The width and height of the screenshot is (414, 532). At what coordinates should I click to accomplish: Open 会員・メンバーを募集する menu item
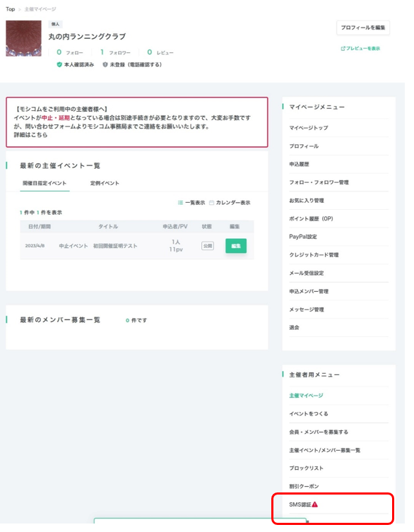(x=319, y=432)
